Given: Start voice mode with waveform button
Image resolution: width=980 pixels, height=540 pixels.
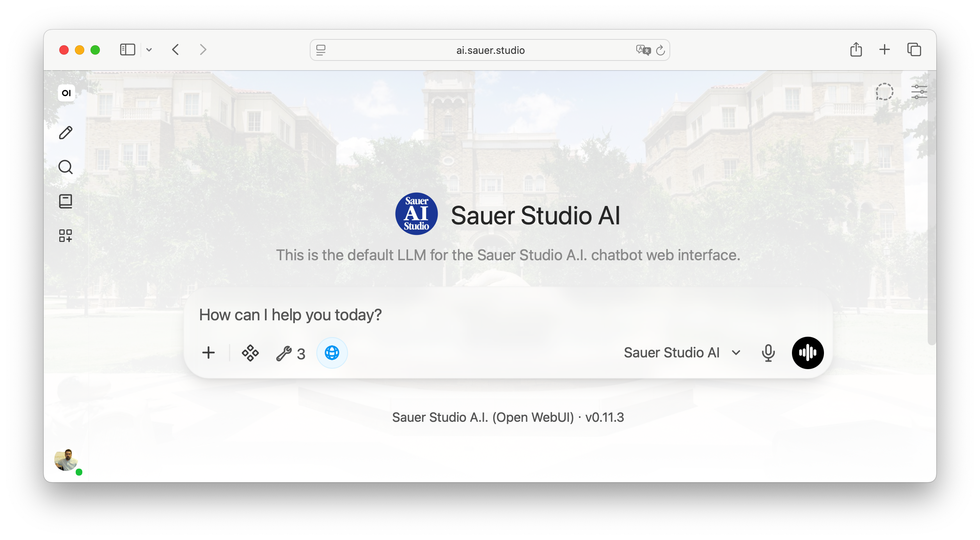Looking at the screenshot, I should click(808, 353).
